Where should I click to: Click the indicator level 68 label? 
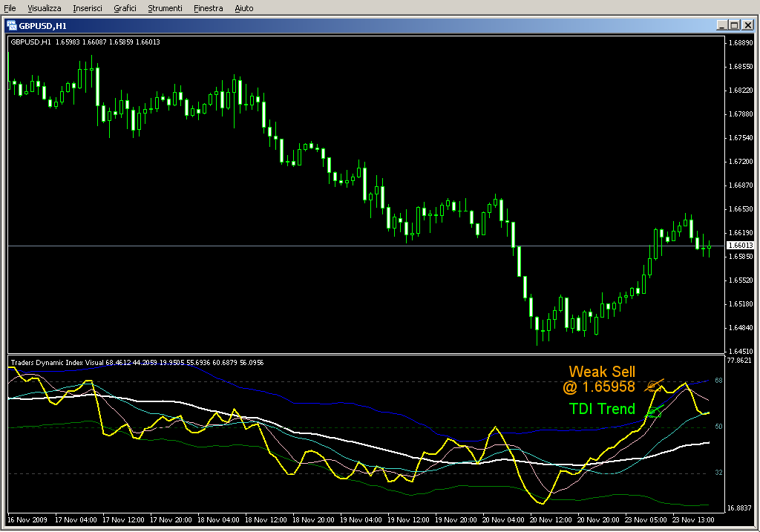[718, 381]
